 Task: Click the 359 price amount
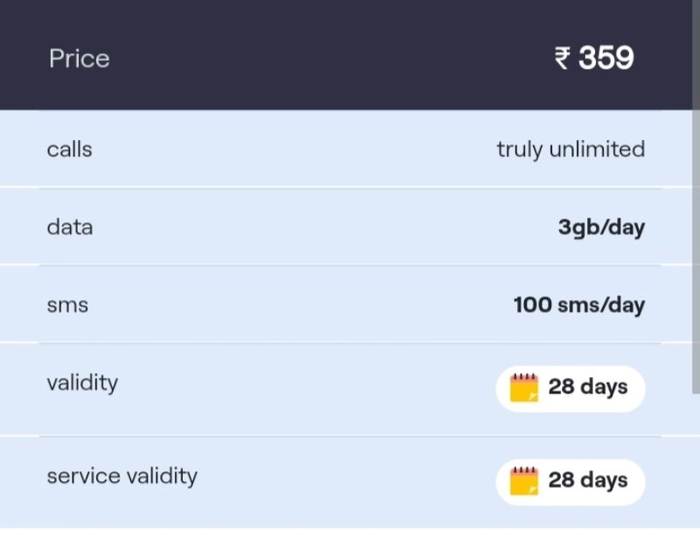(606, 58)
